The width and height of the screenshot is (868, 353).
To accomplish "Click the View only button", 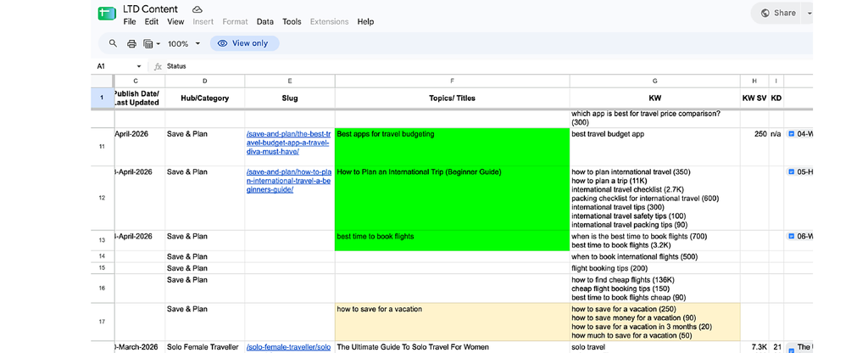I will coord(245,43).
